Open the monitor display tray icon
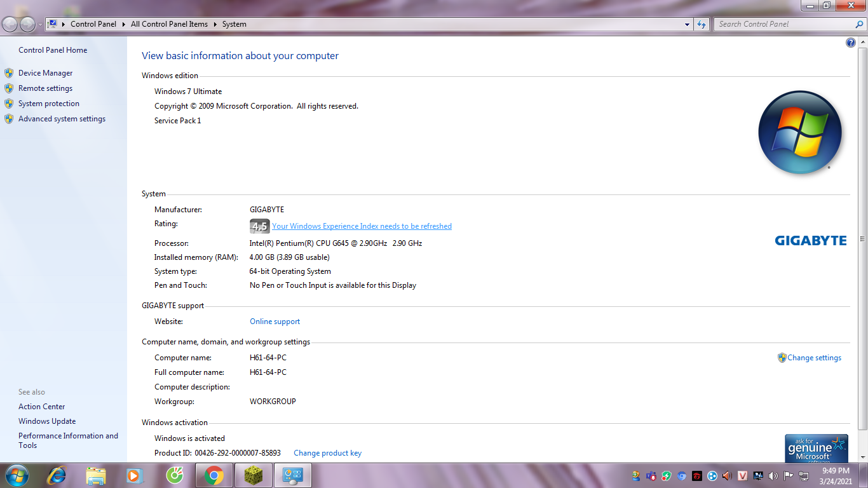Viewport: 868px width, 488px height. 758,475
